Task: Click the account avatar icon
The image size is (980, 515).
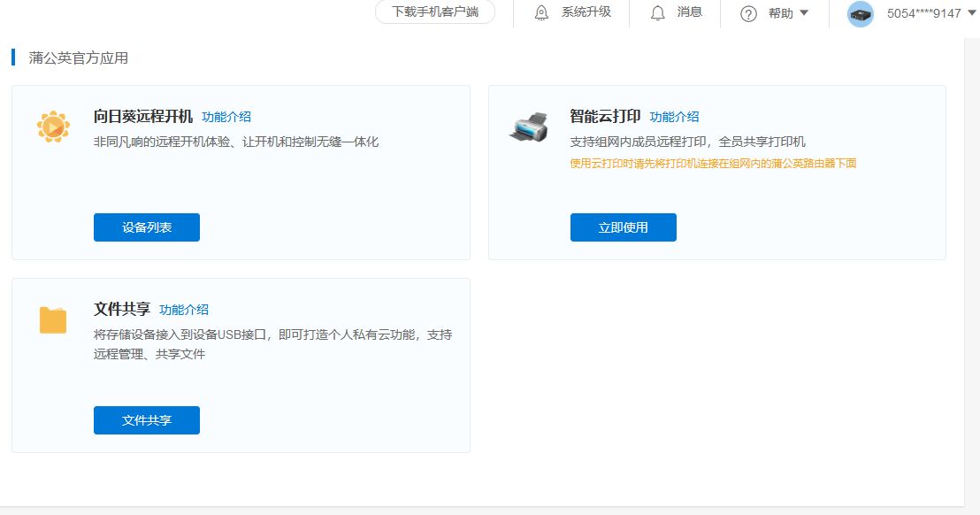Action: (x=860, y=14)
